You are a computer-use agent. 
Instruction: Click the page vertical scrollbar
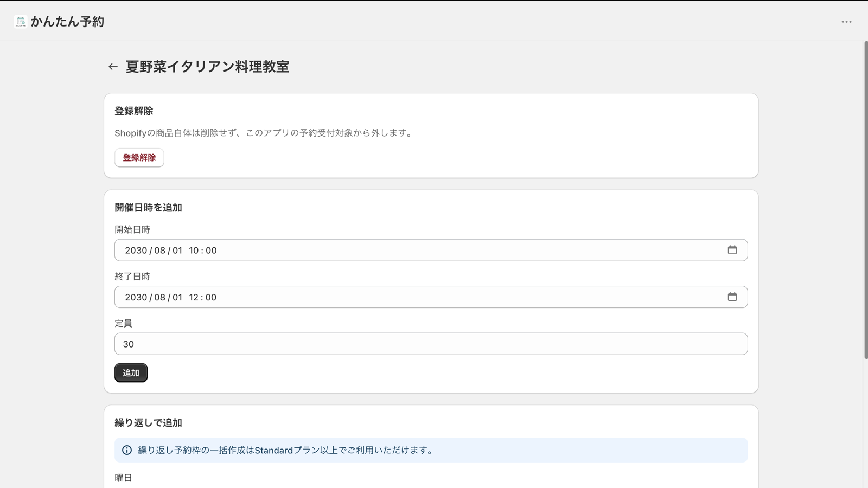point(865,200)
